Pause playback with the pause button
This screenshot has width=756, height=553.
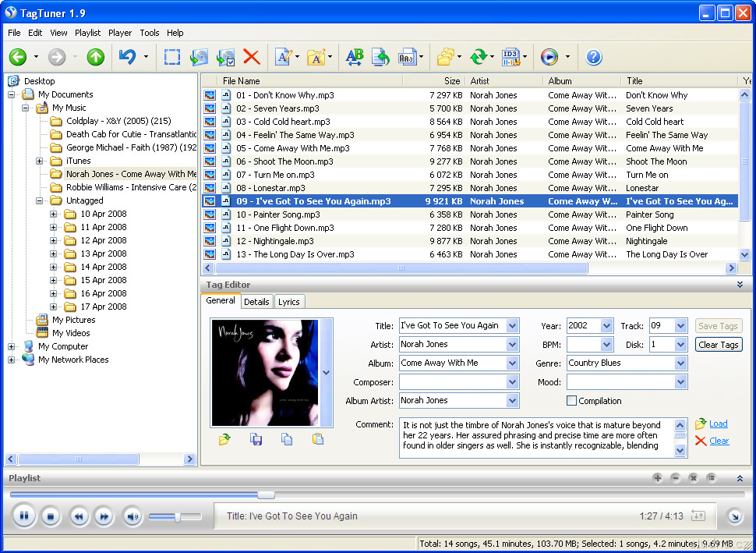[x=24, y=516]
